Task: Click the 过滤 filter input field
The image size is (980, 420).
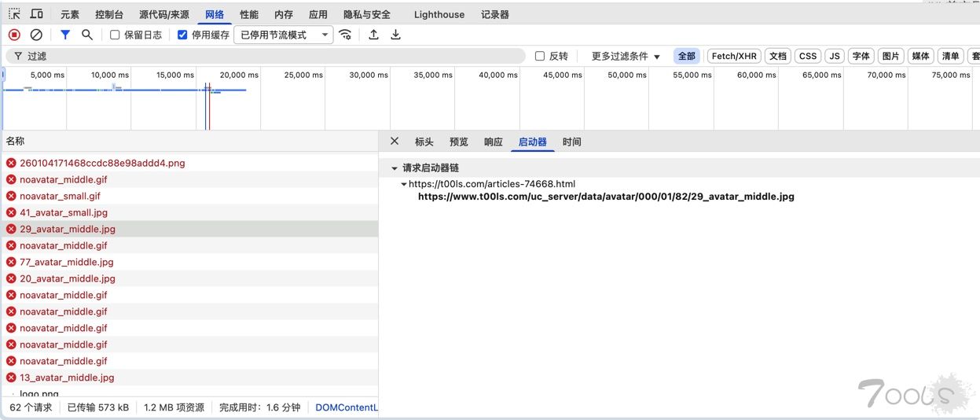Action: (265, 56)
